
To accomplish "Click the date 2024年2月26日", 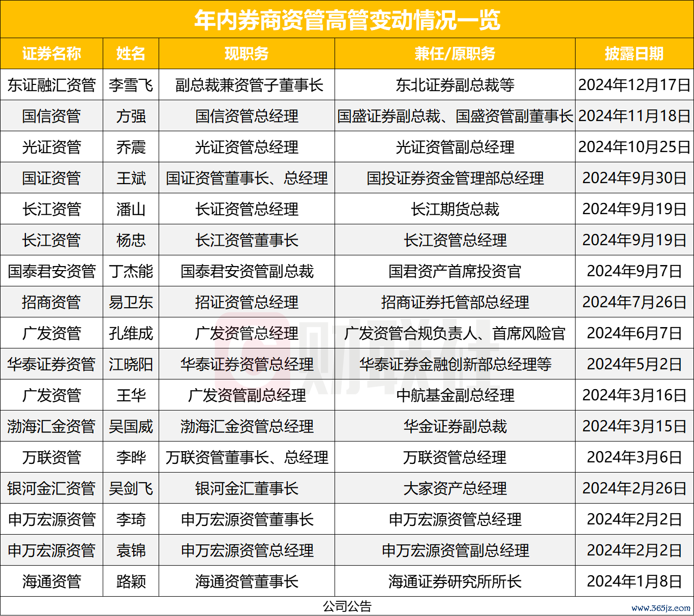I will tap(634, 488).
